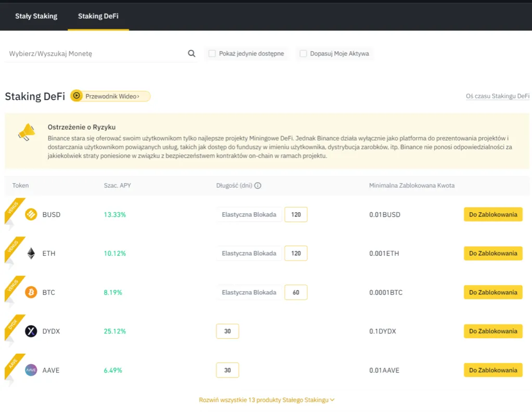Click the play icon beside Przewodnik Wideo
The image size is (532, 413).
tap(76, 96)
